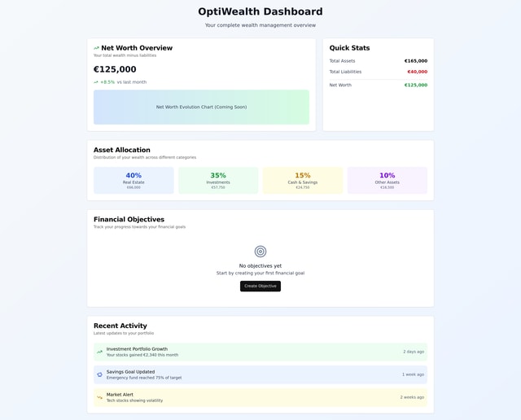
Task: Click the Total Assets €165,000 value
Action: click(x=416, y=61)
